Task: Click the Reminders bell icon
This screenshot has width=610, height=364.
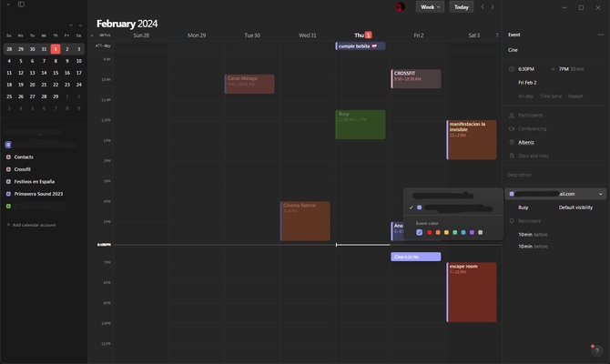Action: (512, 221)
